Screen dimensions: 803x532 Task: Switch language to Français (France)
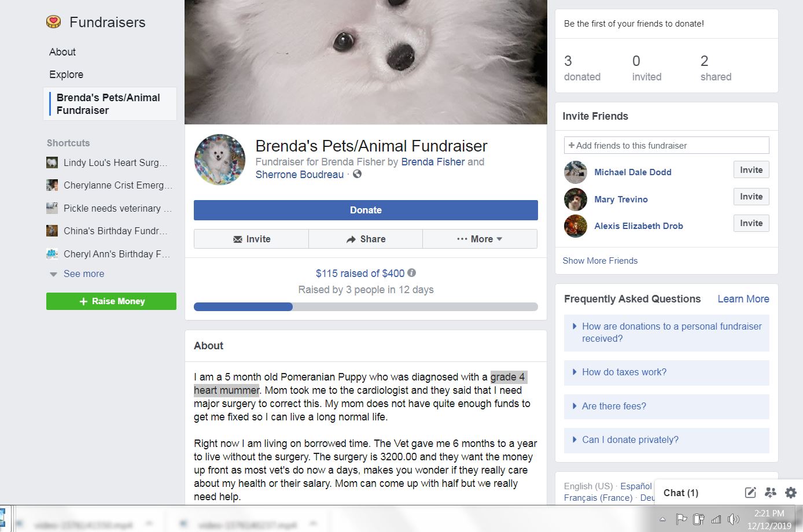598,498
